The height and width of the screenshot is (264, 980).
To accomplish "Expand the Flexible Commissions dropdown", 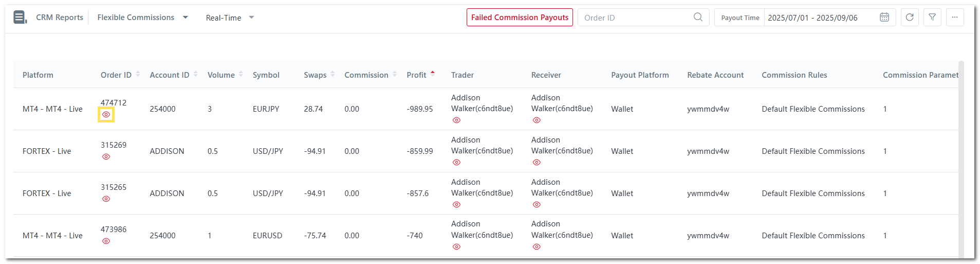I will pyautogui.click(x=186, y=17).
